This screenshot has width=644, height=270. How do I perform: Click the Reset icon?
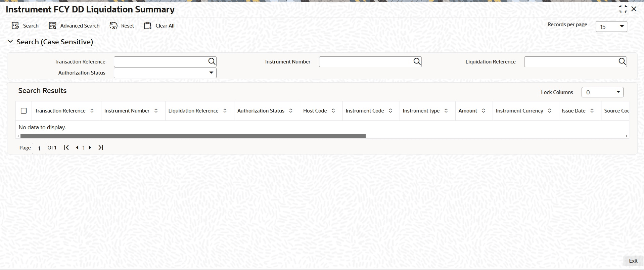pyautogui.click(x=113, y=26)
